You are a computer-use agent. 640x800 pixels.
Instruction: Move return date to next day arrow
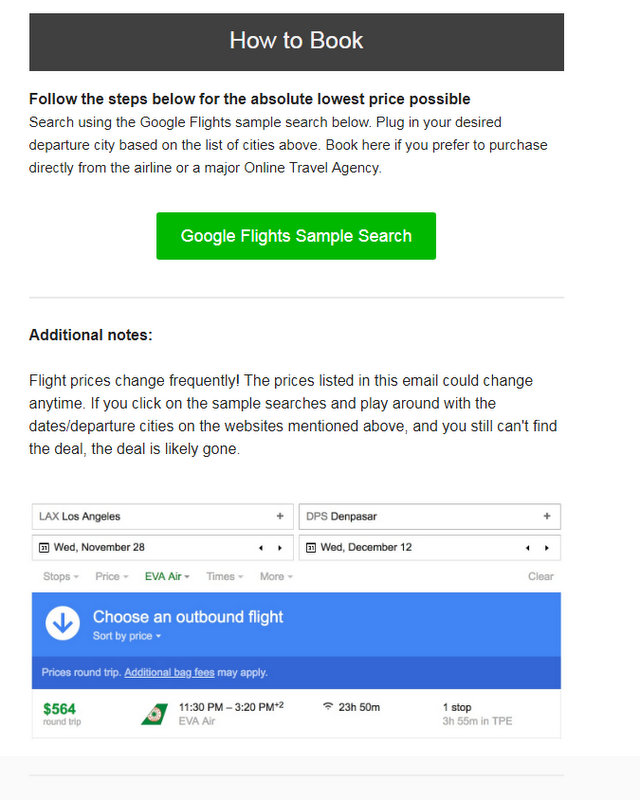(547, 548)
